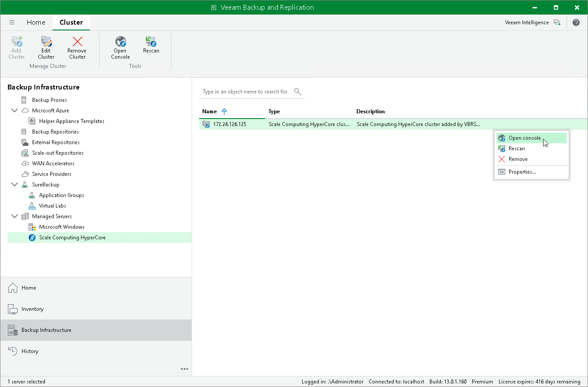The width and height of the screenshot is (588, 387).
Task: Choose Remove from context menu
Action: [x=532, y=159]
